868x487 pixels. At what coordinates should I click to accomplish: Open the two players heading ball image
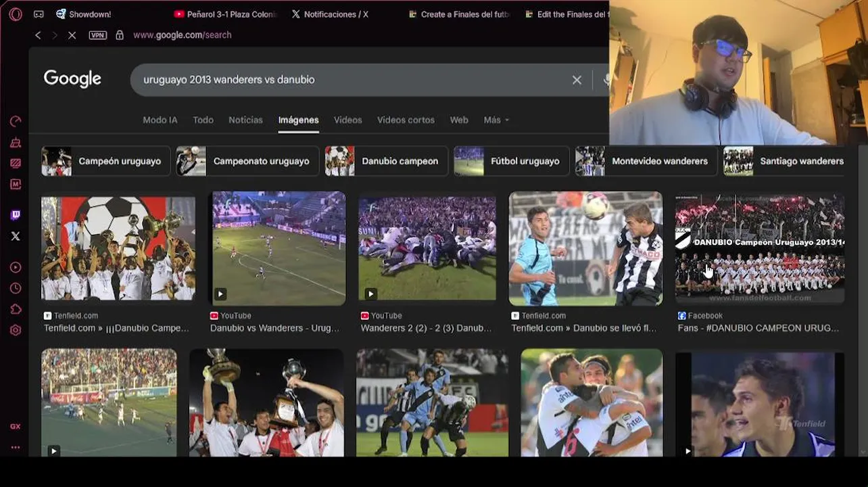tap(585, 248)
